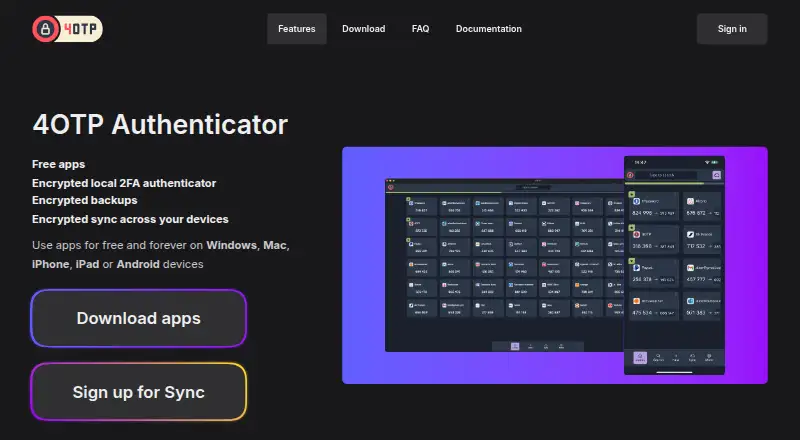
Task: Click the Sign in button
Action: [x=732, y=29]
